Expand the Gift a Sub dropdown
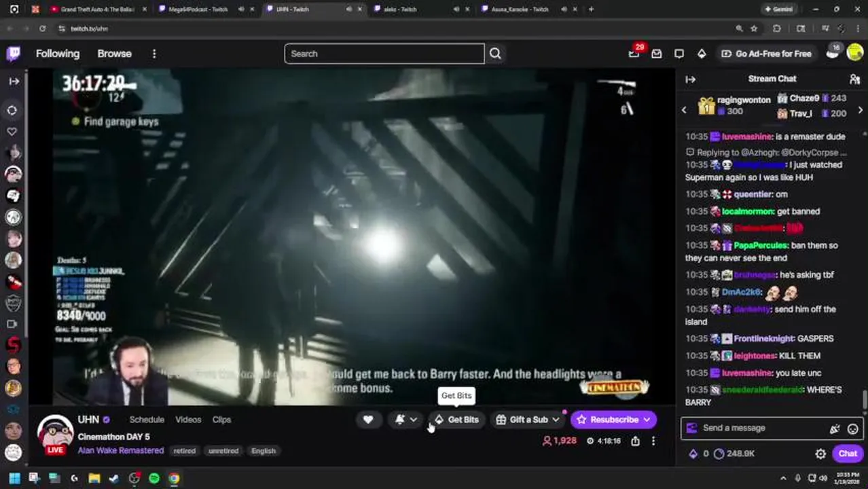The height and width of the screenshot is (489, 868). tap(556, 420)
